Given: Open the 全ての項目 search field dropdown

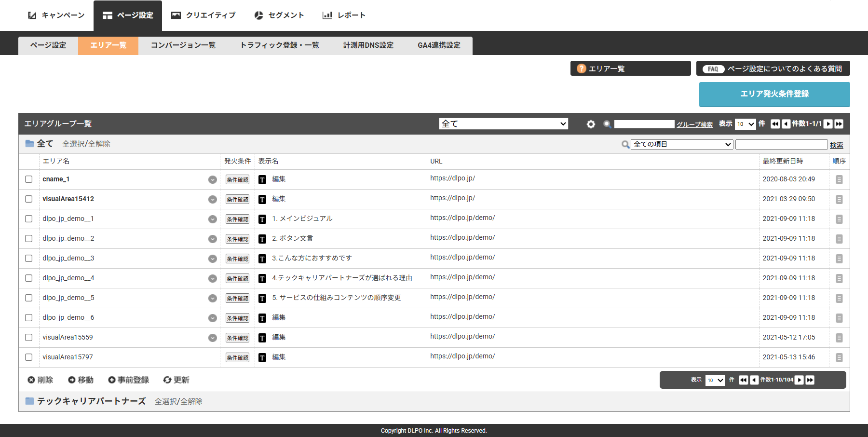Looking at the screenshot, I should coord(682,144).
